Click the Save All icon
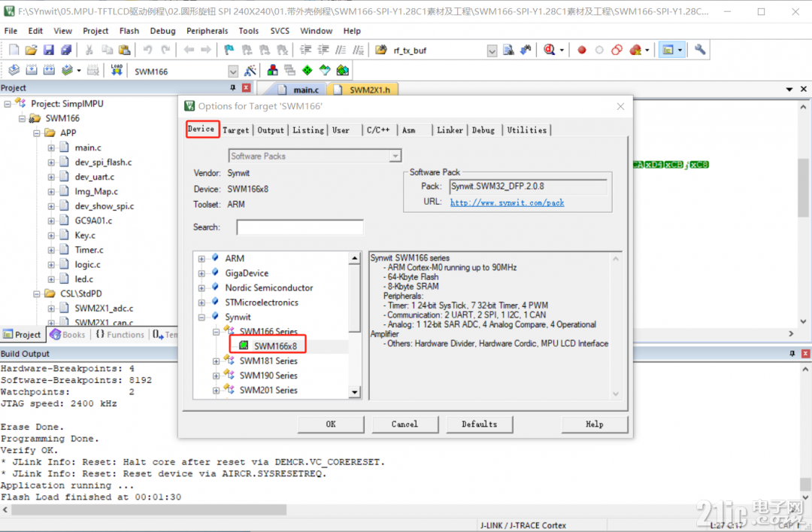Image resolution: width=812 pixels, height=532 pixels. coord(66,50)
